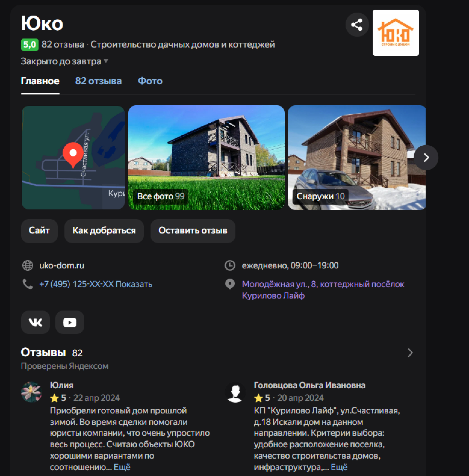Switch to the 'Фото' tab

tap(150, 81)
